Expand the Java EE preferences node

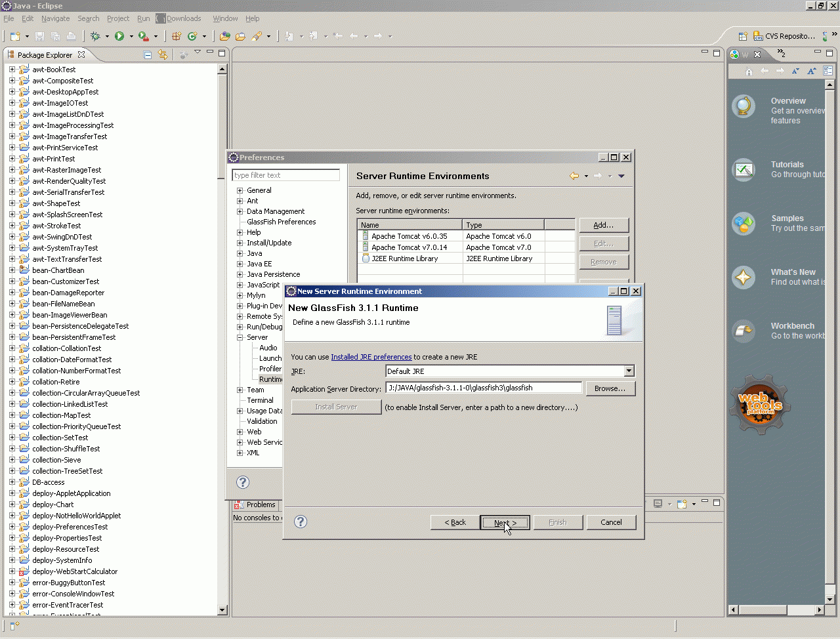[x=240, y=264]
